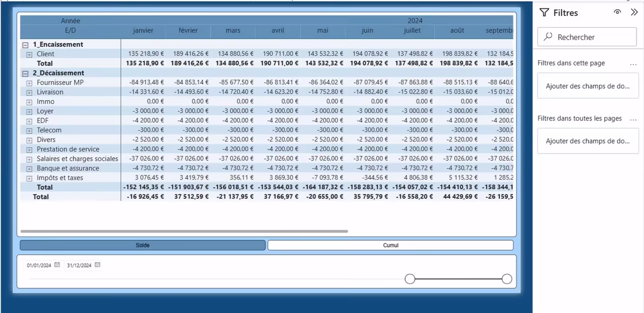Collapse the 2_Décaissement group
This screenshot has height=313, width=644.
[x=25, y=73]
